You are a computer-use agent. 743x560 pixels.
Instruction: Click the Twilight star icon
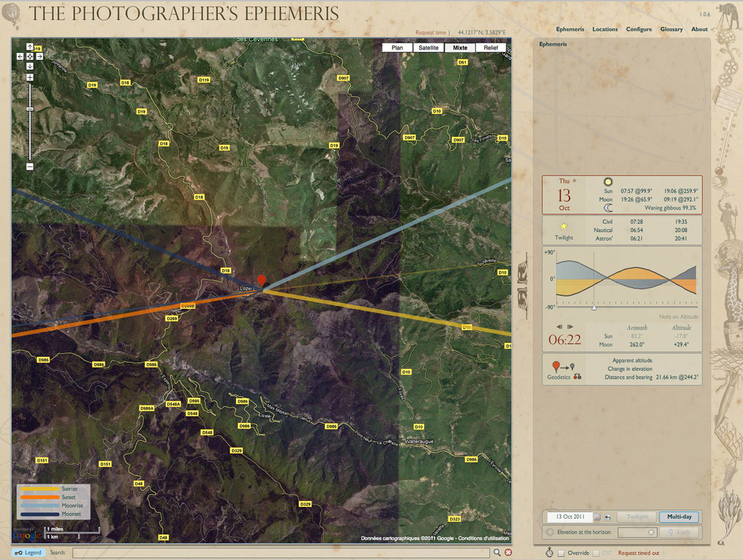(x=563, y=226)
